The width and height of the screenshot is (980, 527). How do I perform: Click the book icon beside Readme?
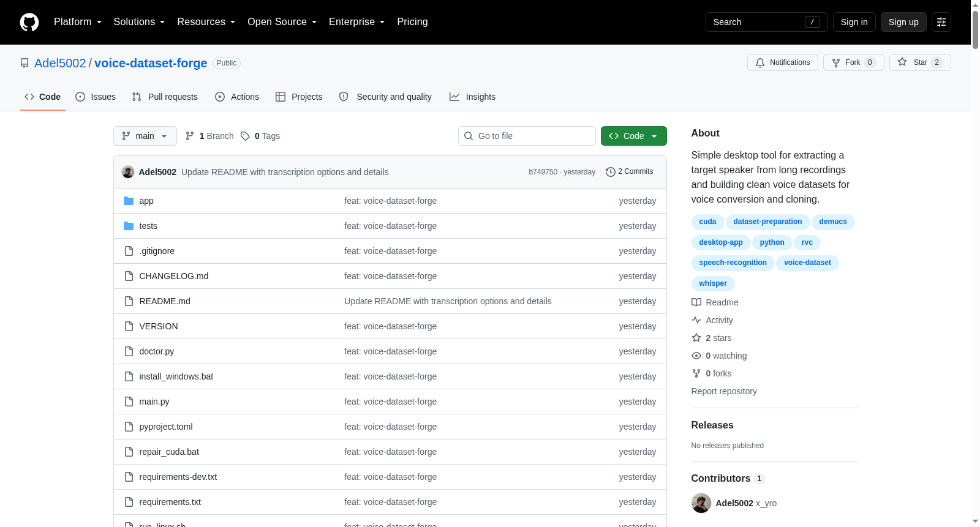696,302
